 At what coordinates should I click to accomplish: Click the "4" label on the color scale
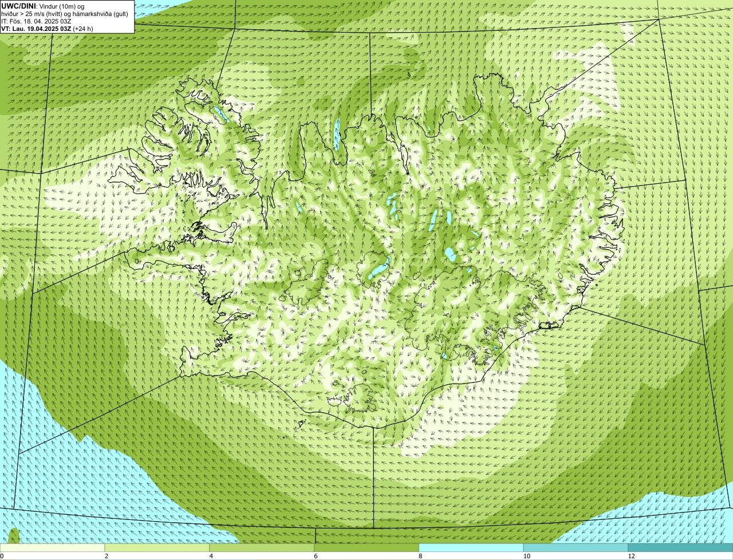211,556
